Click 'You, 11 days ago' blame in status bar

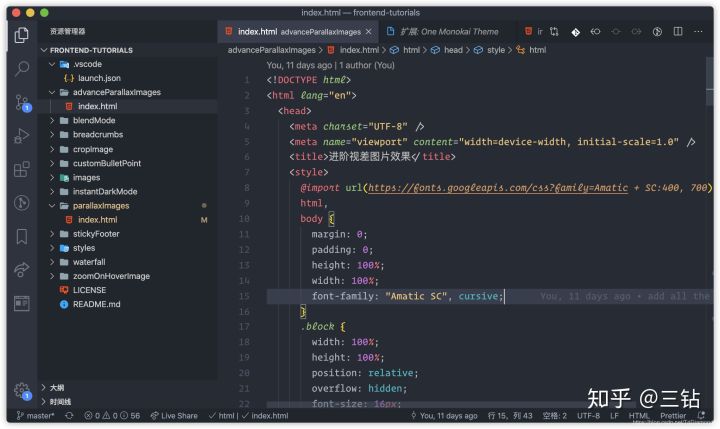point(444,416)
